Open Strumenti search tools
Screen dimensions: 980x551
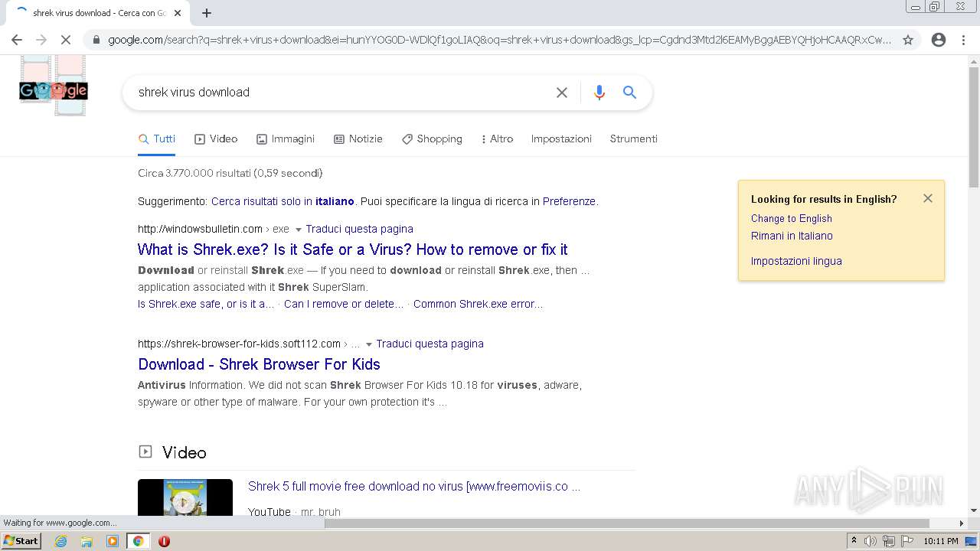[633, 139]
